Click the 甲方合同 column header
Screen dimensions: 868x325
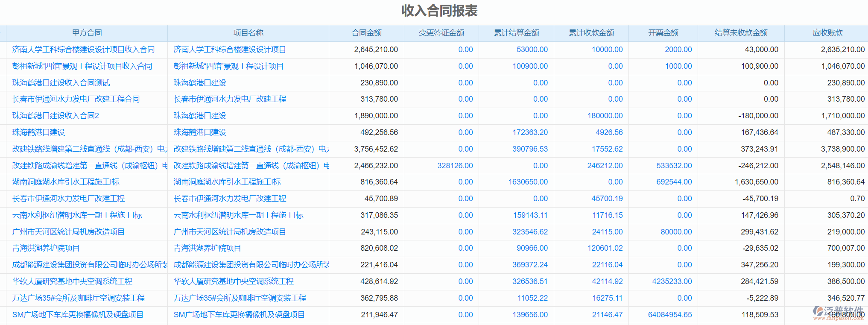pos(87,33)
